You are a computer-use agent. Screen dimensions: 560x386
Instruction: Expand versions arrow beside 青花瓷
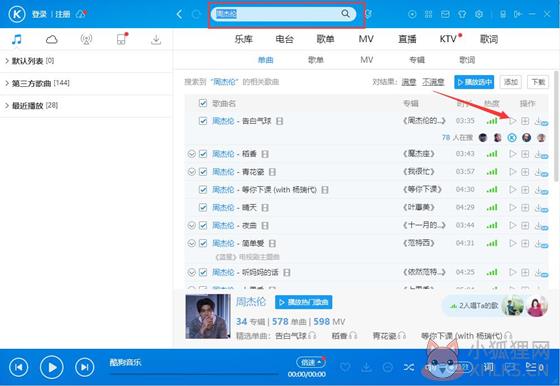(191, 172)
